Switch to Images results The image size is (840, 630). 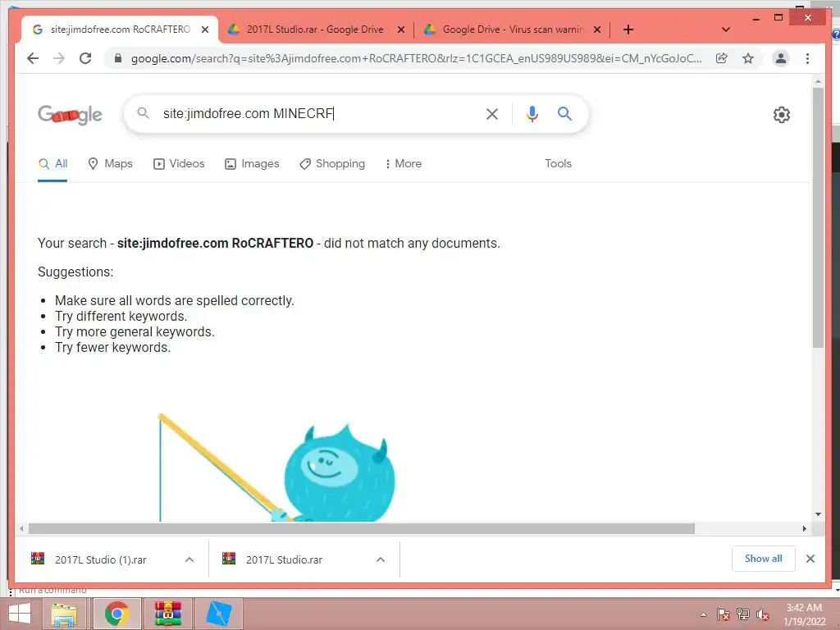click(252, 164)
